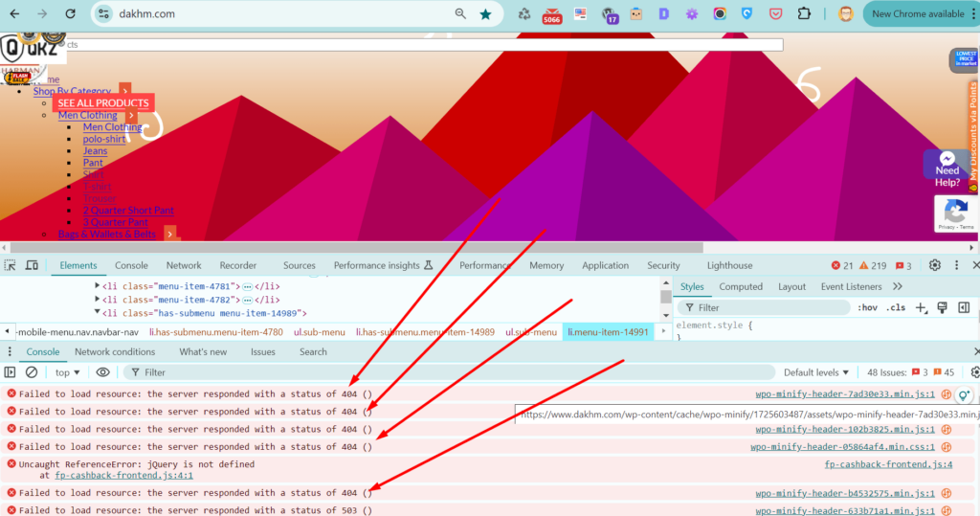Viewport: 980px width, 516px height.
Task: Click the console Filter input
Action: (x=449, y=372)
